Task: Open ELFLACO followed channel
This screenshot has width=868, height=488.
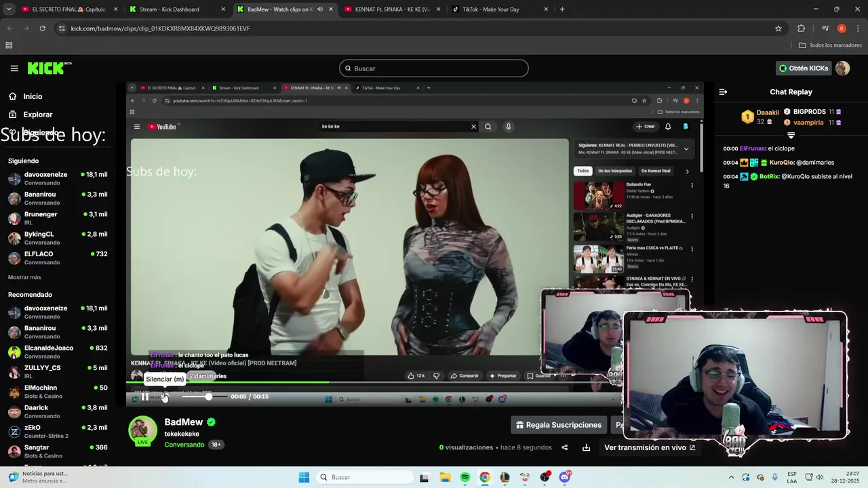Action: 58,258
